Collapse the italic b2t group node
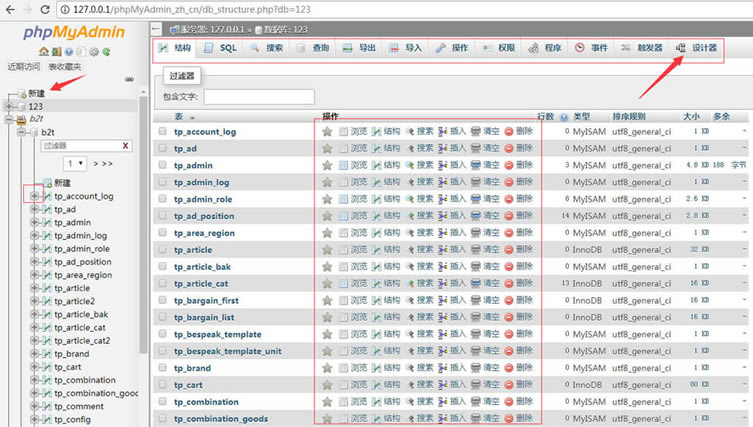 click(x=9, y=119)
